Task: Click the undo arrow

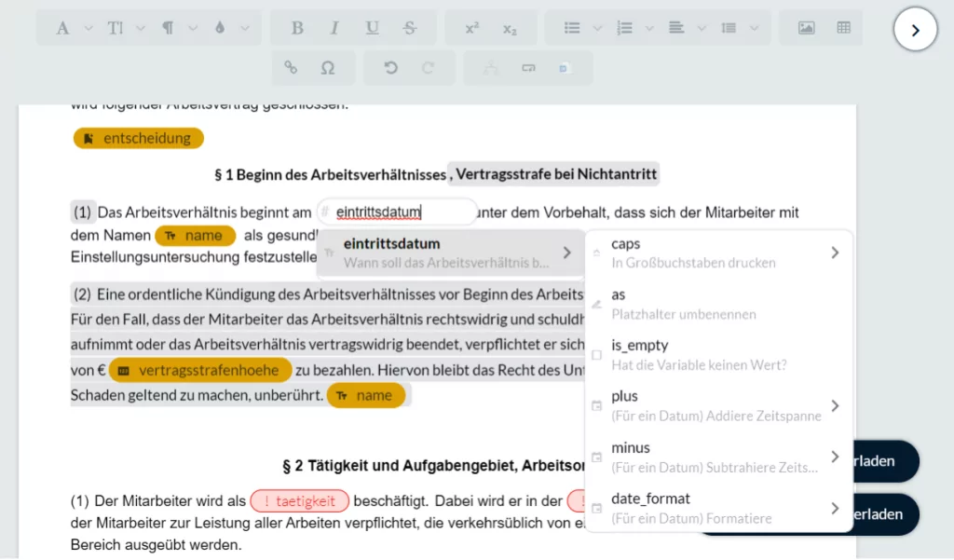Action: [x=390, y=68]
